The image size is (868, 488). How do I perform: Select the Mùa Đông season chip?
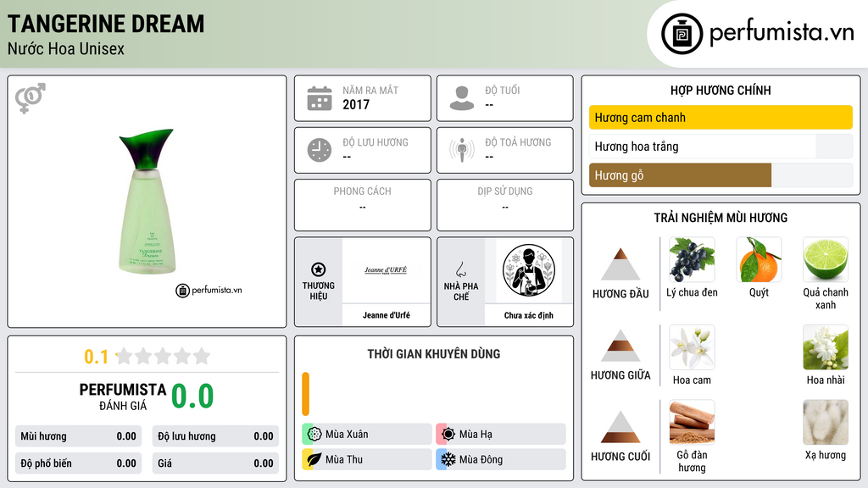point(501,459)
